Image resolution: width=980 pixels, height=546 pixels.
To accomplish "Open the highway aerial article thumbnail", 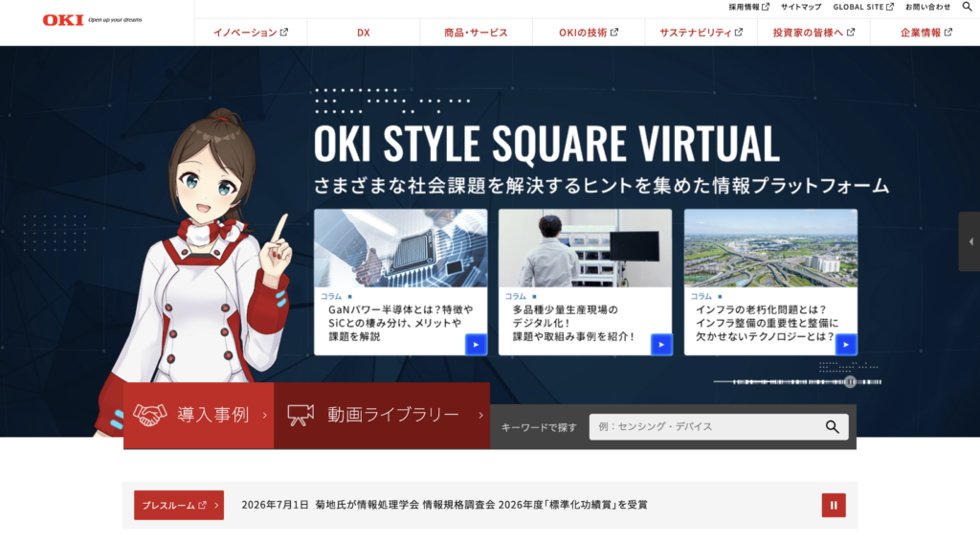I will point(770,248).
